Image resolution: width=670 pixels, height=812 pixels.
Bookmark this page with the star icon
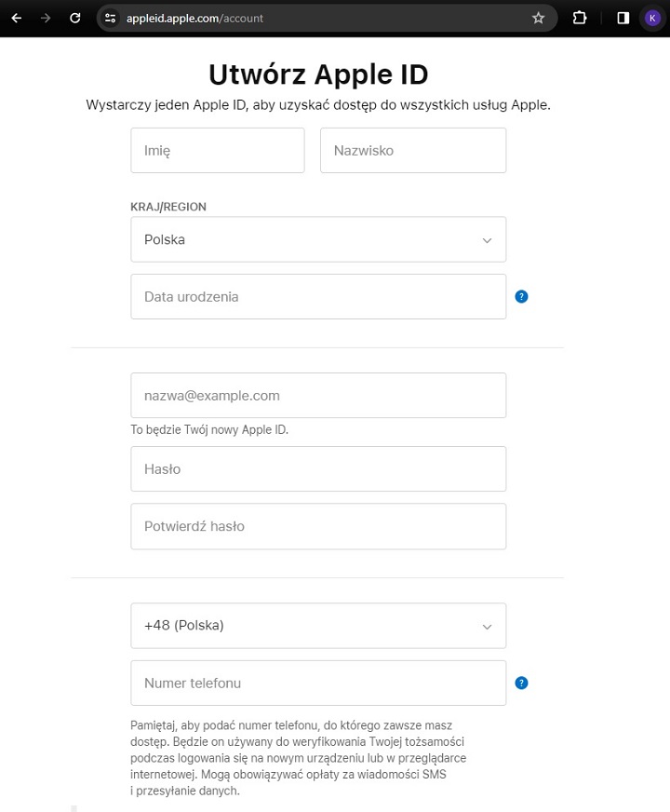[x=538, y=18]
